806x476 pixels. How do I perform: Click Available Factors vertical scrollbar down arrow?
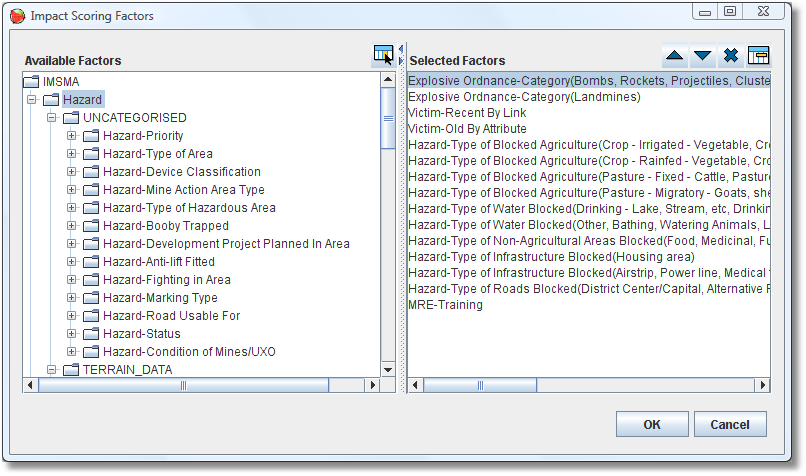point(388,368)
